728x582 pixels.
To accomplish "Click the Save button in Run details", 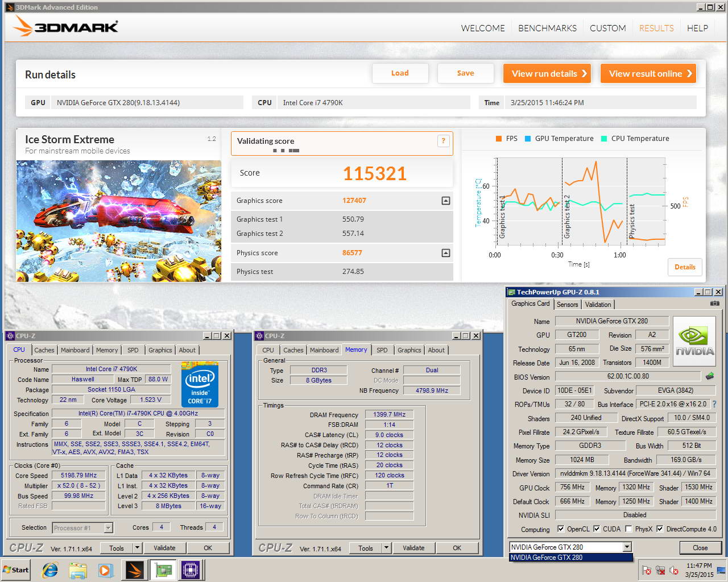I will (x=465, y=73).
